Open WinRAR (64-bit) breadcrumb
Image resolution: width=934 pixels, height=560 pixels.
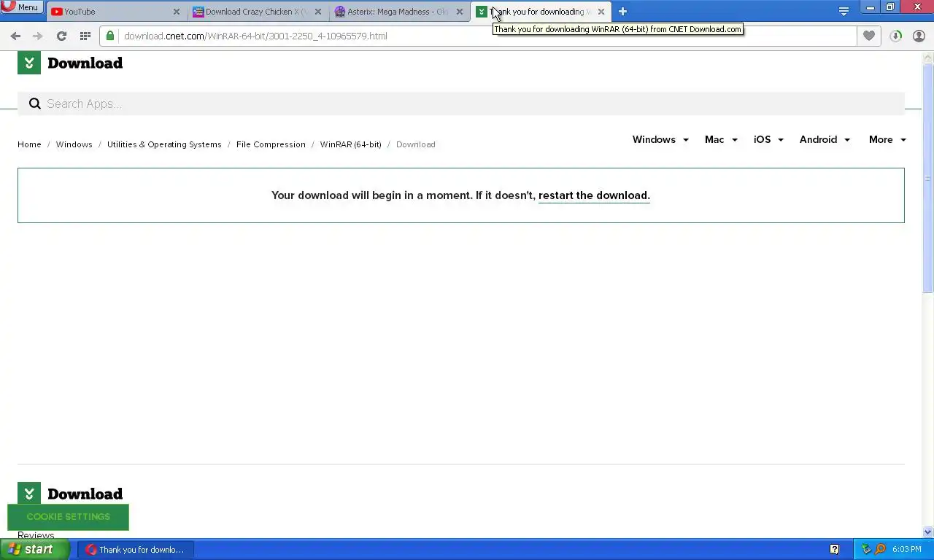(350, 144)
